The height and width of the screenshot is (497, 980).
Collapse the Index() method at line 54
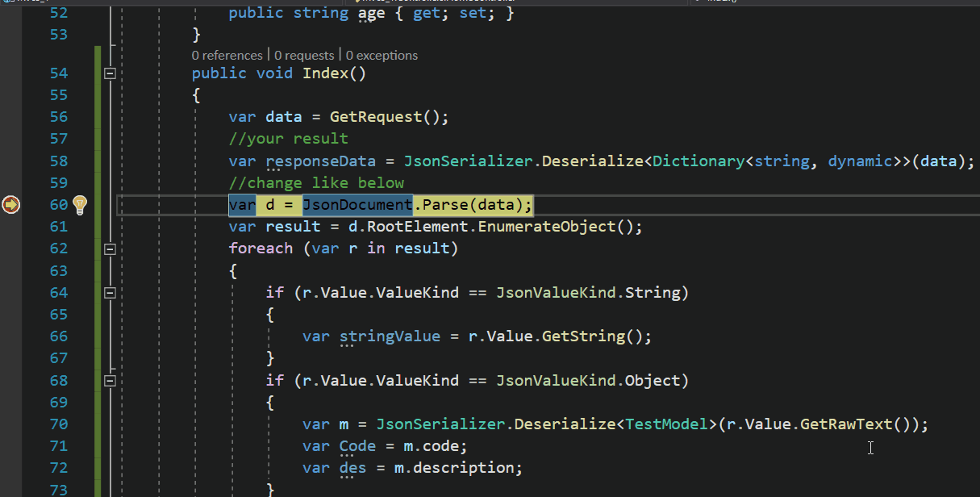(x=110, y=73)
